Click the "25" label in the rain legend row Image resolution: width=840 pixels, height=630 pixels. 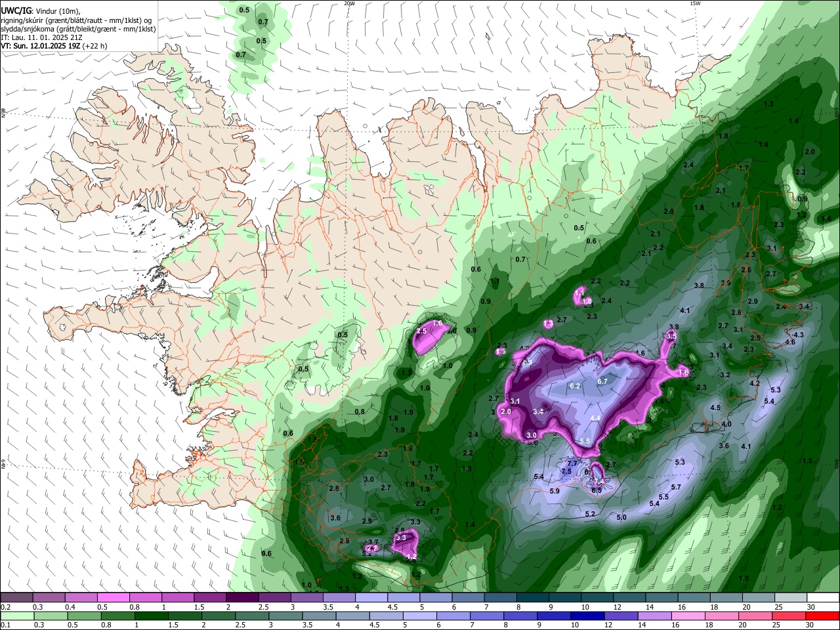(x=778, y=625)
